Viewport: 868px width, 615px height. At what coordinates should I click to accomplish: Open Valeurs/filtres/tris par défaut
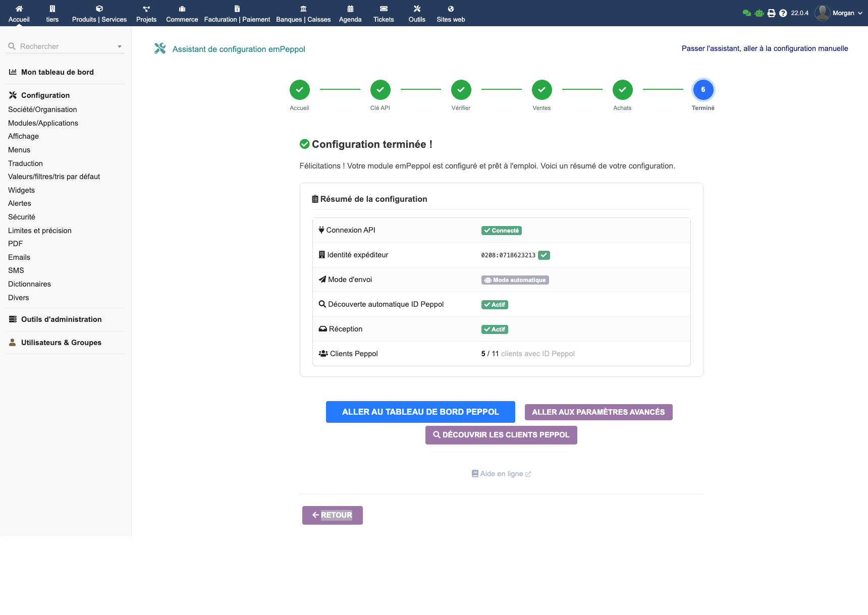click(54, 177)
